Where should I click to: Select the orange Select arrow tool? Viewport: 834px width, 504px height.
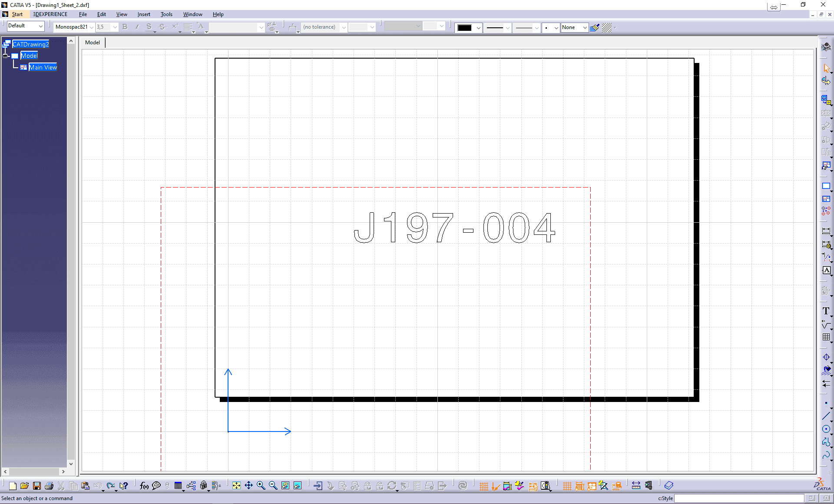pyautogui.click(x=826, y=68)
